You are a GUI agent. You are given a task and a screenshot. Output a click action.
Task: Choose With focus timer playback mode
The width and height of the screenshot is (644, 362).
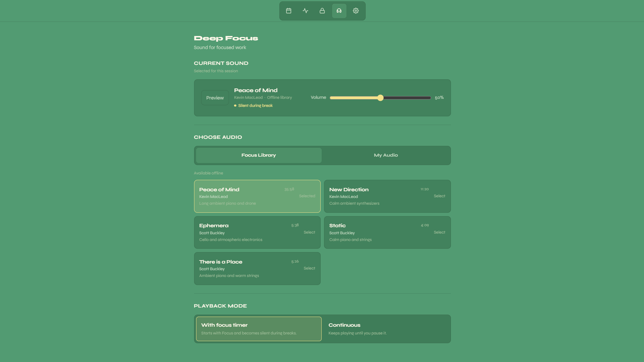tap(259, 329)
